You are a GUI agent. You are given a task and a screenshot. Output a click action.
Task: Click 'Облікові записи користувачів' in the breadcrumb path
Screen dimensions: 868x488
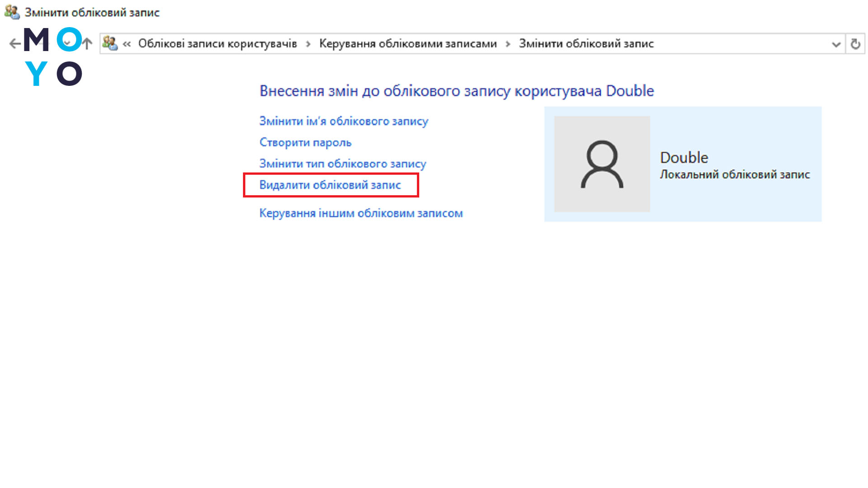point(218,43)
